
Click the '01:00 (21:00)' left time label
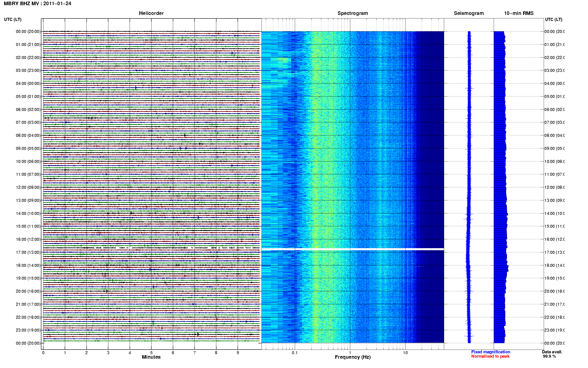point(28,44)
